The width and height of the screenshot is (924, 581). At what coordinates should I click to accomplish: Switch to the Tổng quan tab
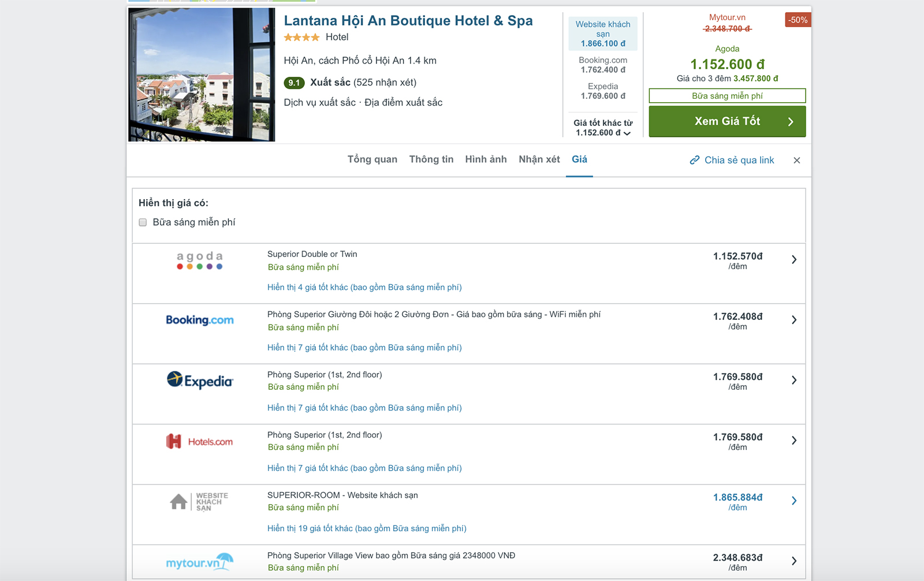[x=372, y=159]
